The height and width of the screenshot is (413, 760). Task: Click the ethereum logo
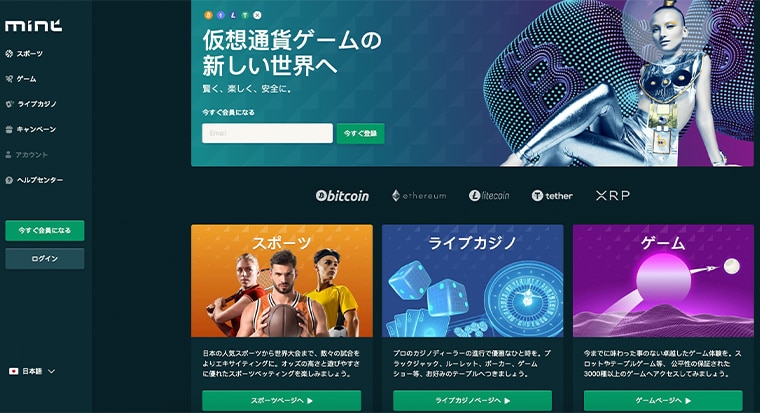[419, 195]
